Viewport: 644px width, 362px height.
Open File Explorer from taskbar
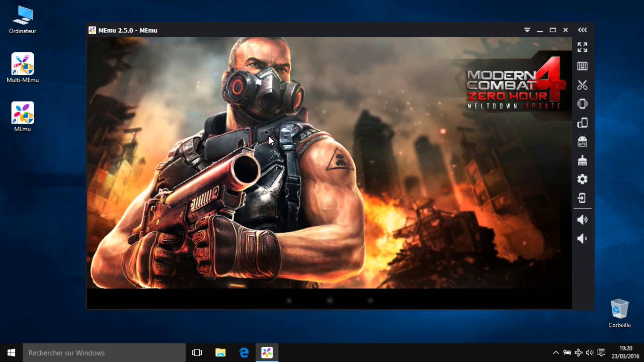(x=220, y=352)
